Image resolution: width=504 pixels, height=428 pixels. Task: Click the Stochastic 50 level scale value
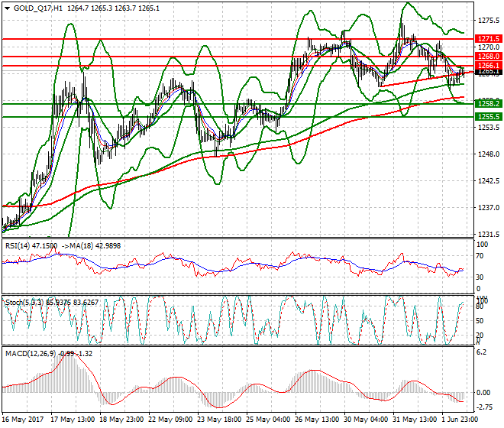[x=480, y=320]
